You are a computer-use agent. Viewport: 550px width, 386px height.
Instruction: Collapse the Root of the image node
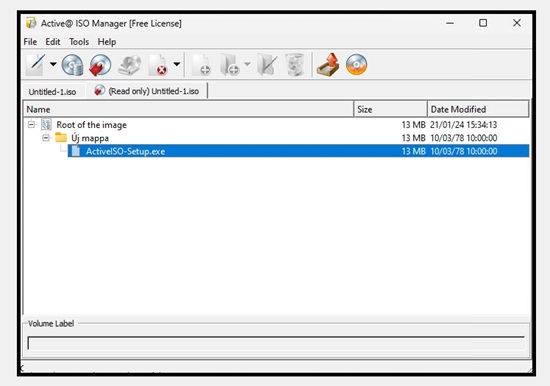[x=32, y=125]
